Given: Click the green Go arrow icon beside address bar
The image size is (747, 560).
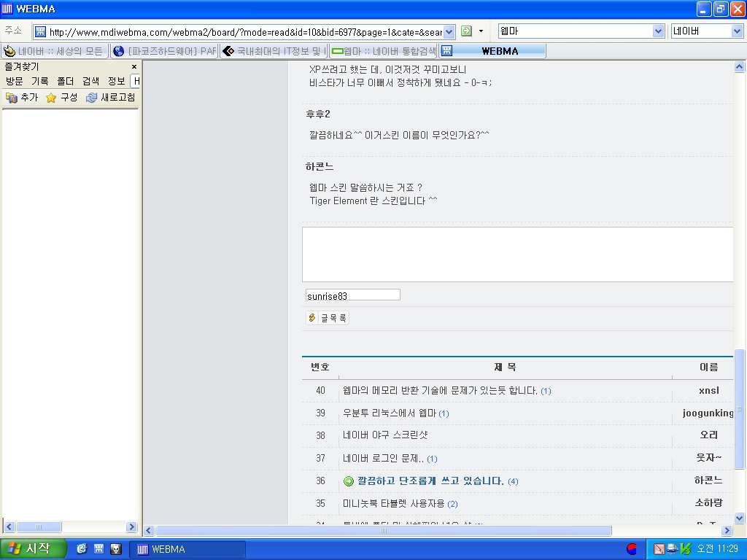Looking at the screenshot, I should pyautogui.click(x=466, y=31).
